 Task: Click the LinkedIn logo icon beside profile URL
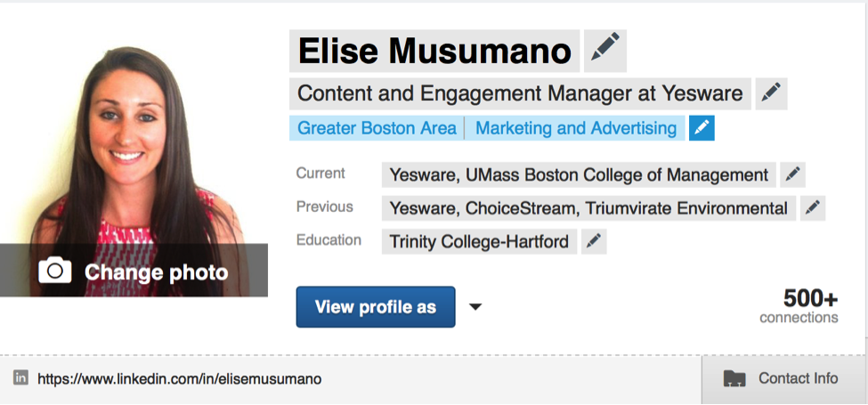(20, 378)
